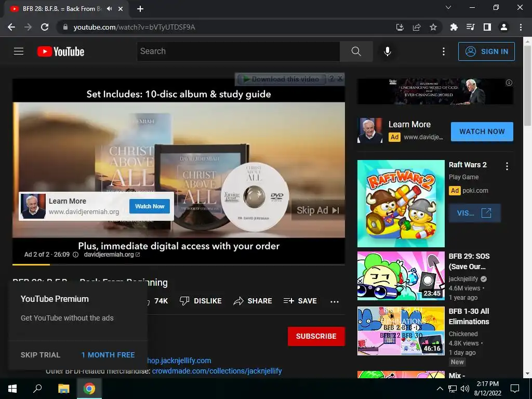Go back using the browser back arrow
532x399 pixels.
click(11, 27)
